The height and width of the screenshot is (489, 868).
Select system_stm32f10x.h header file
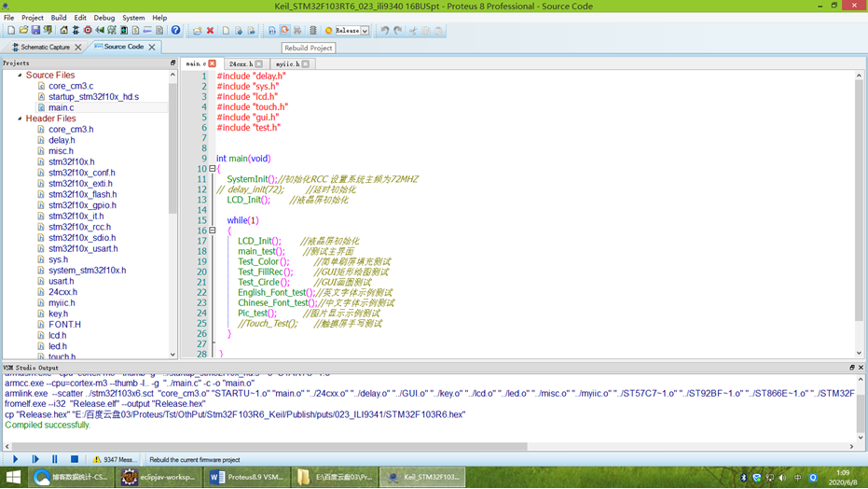point(87,271)
